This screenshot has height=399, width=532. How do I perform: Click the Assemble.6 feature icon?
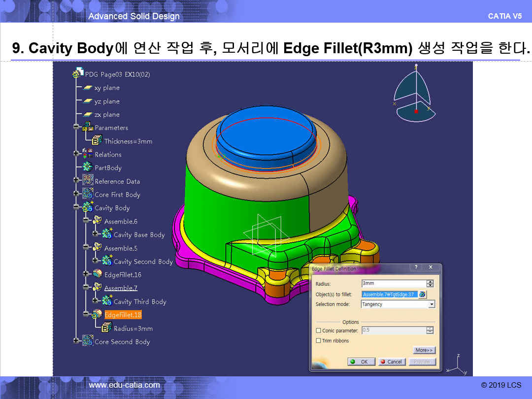[x=98, y=221]
